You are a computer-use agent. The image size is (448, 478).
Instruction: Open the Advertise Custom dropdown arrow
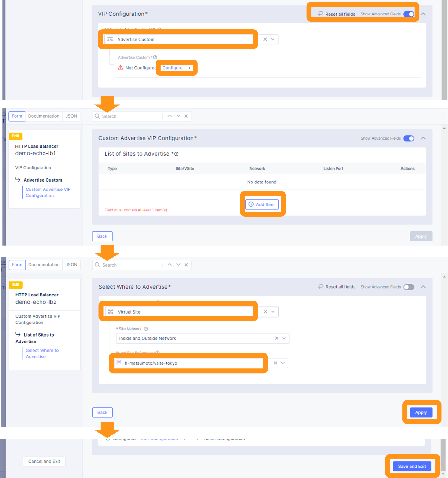coord(273,39)
